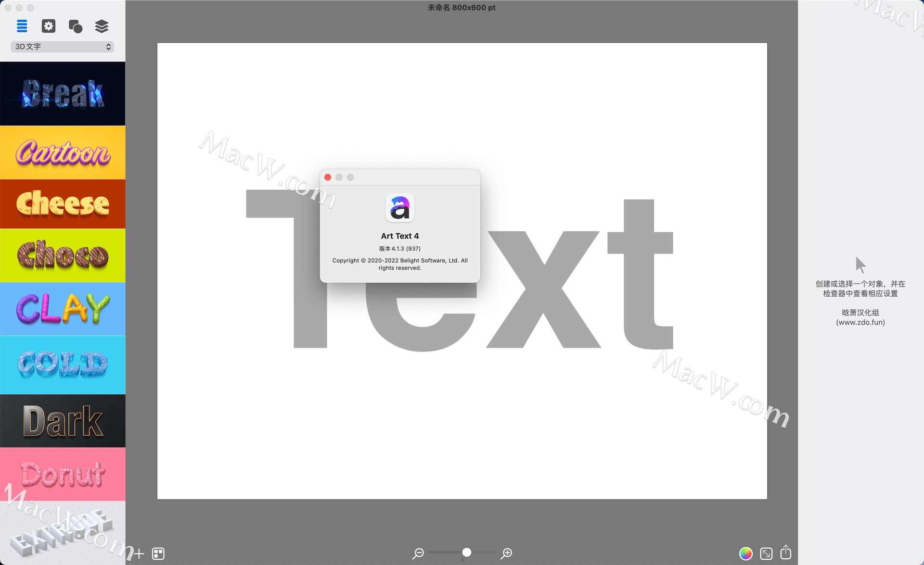Image resolution: width=924 pixels, height=565 pixels.
Task: Open the styles list tab icon
Action: point(22,26)
